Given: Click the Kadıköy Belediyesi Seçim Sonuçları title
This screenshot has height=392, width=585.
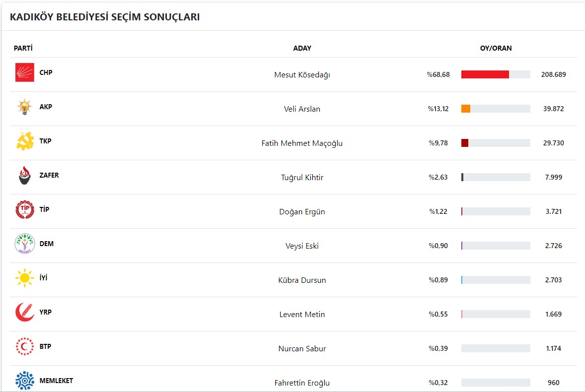Looking at the screenshot, I should tap(105, 17).
